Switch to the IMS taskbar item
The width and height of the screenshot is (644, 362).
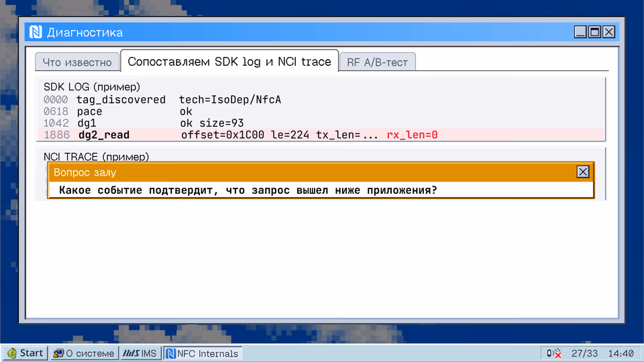pyautogui.click(x=140, y=353)
